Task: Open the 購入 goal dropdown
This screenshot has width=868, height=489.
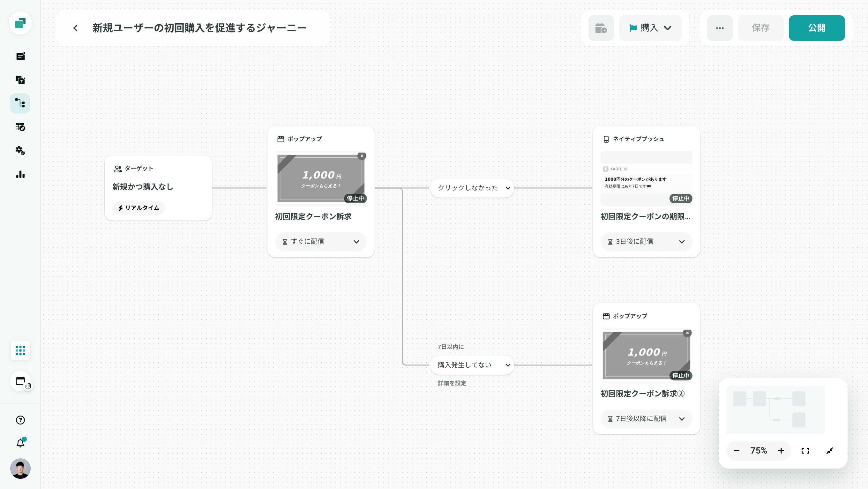Action: (650, 28)
